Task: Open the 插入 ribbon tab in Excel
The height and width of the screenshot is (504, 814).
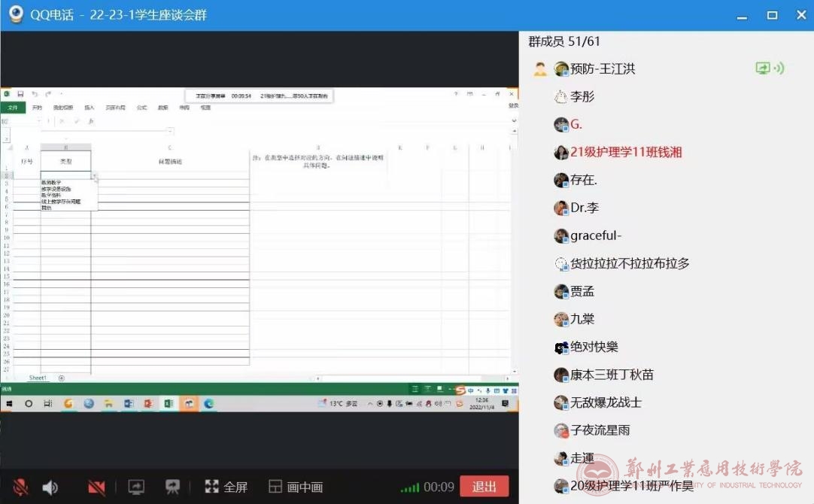Action: click(90, 108)
